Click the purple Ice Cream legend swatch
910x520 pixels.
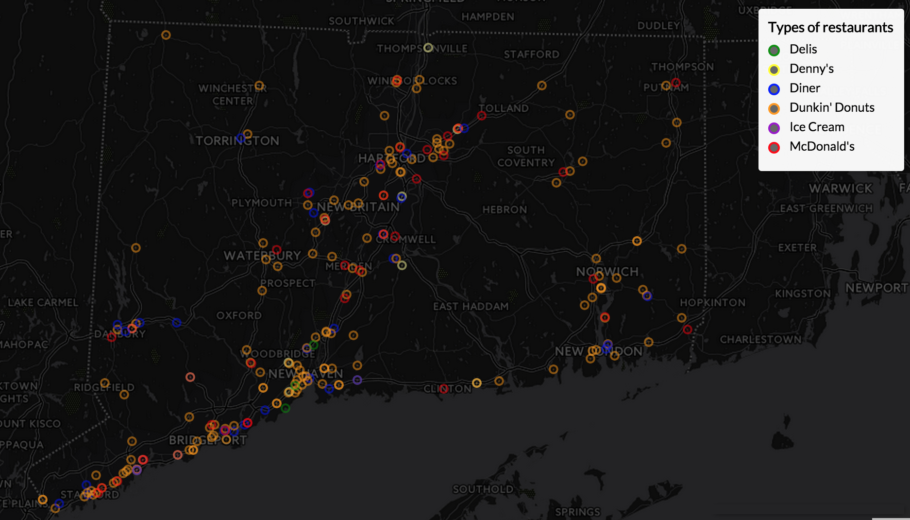774,128
